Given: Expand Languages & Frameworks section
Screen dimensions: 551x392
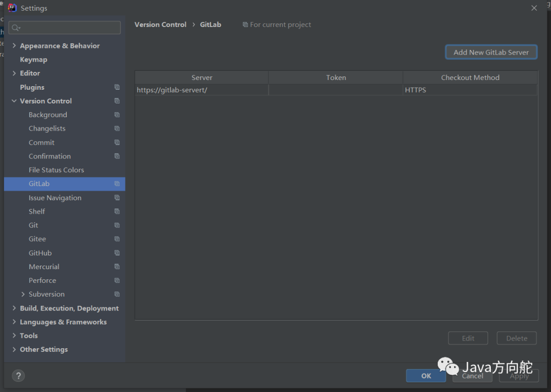Looking at the screenshot, I should click(14, 322).
